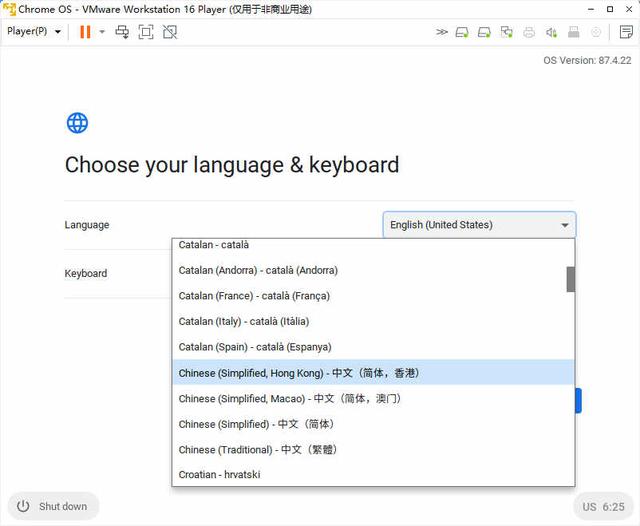Image resolution: width=640 pixels, height=526 pixels.
Task: Select Catalan (Italy) option
Action: click(373, 321)
